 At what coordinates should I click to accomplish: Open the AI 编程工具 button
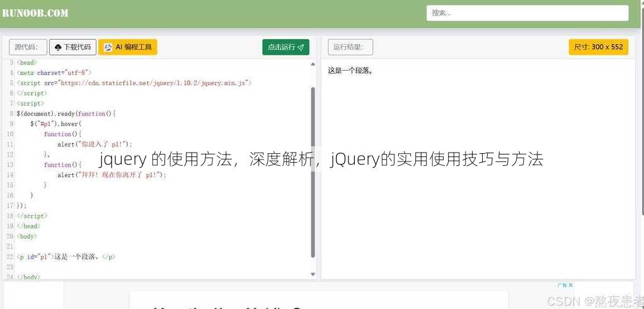128,47
